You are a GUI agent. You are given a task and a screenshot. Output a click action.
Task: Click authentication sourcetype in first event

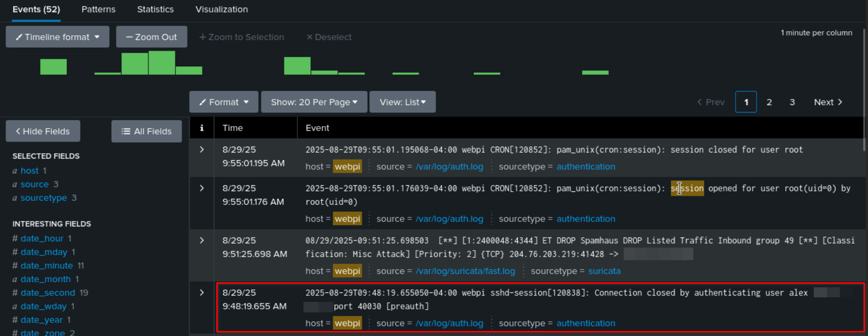(586, 167)
